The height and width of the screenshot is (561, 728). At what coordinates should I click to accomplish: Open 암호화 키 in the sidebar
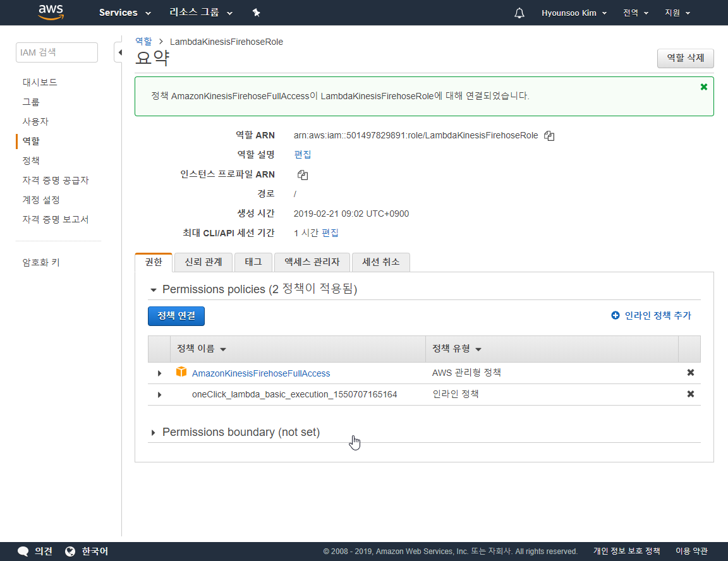41,262
